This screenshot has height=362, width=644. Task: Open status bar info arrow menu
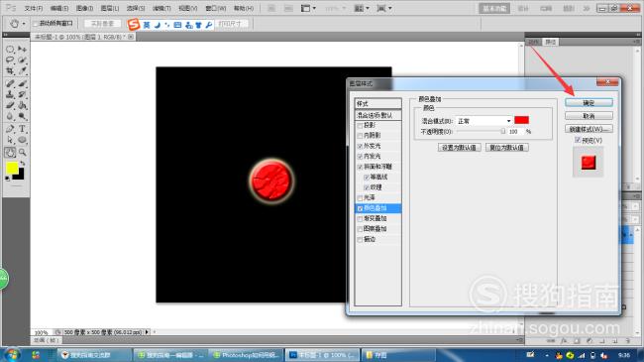[x=147, y=332]
